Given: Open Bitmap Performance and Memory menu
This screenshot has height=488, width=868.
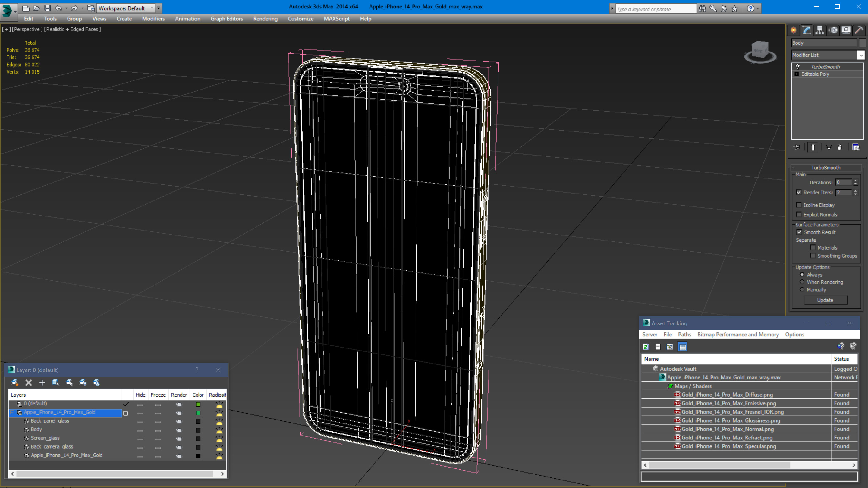Looking at the screenshot, I should coord(738,334).
